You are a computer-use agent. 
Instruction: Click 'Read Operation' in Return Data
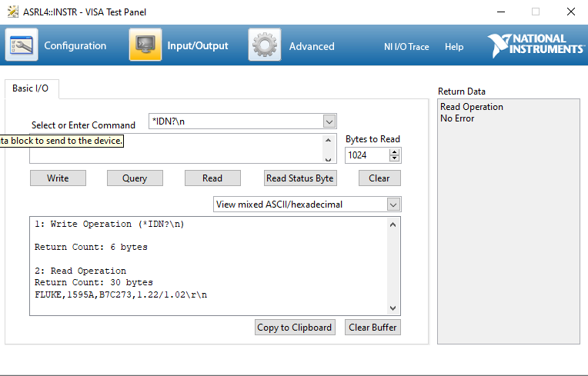tap(472, 107)
